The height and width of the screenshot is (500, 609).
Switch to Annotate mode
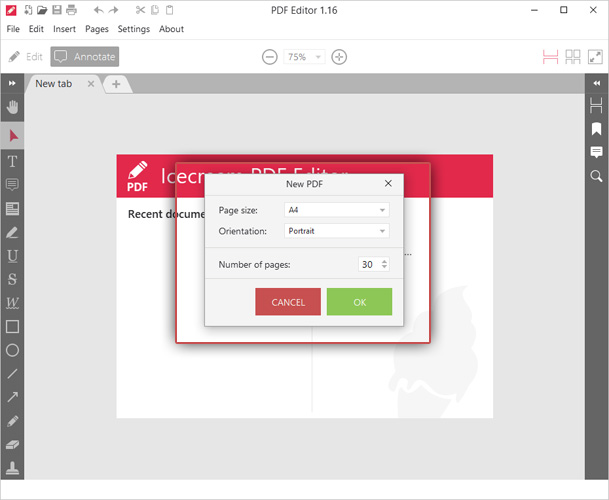tap(85, 57)
